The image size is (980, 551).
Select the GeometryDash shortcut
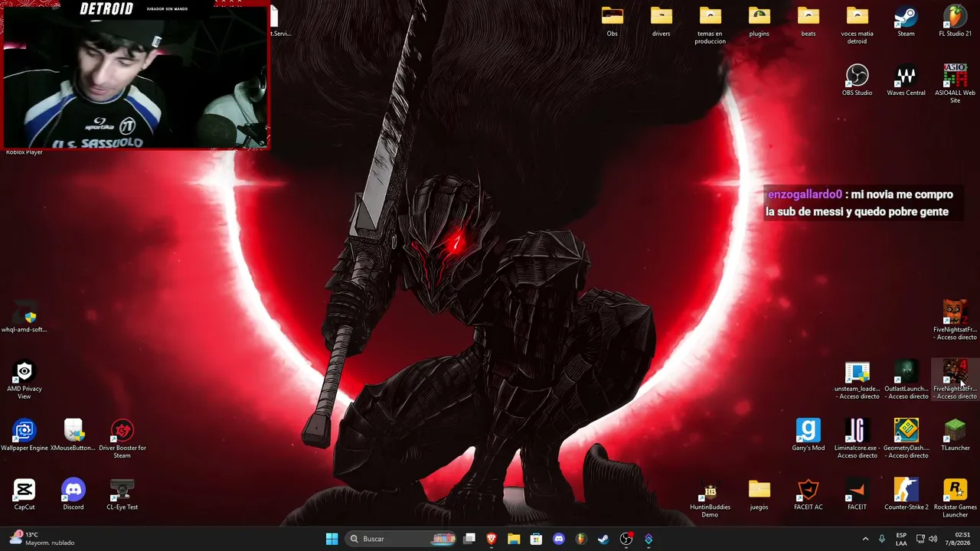(906, 439)
